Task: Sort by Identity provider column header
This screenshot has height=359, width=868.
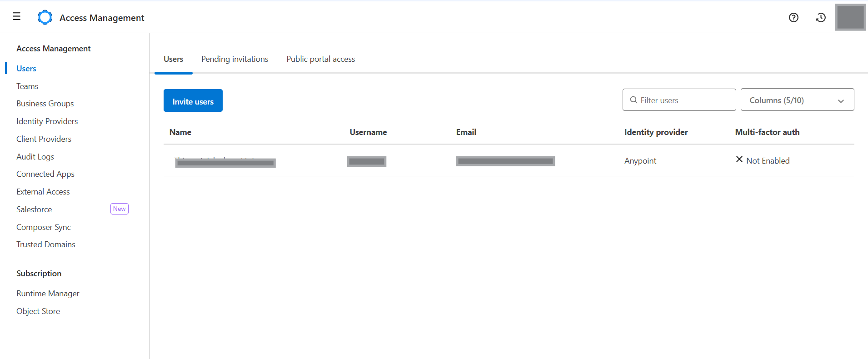Action: pos(656,132)
